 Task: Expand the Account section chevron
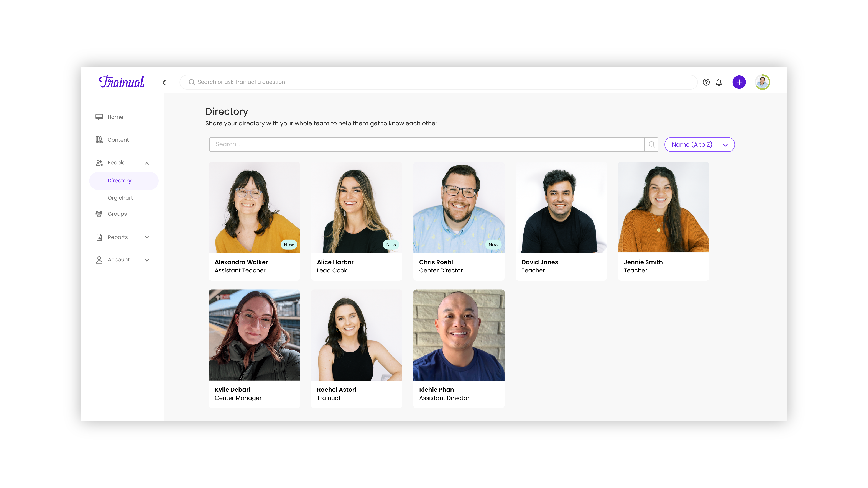pyautogui.click(x=147, y=260)
